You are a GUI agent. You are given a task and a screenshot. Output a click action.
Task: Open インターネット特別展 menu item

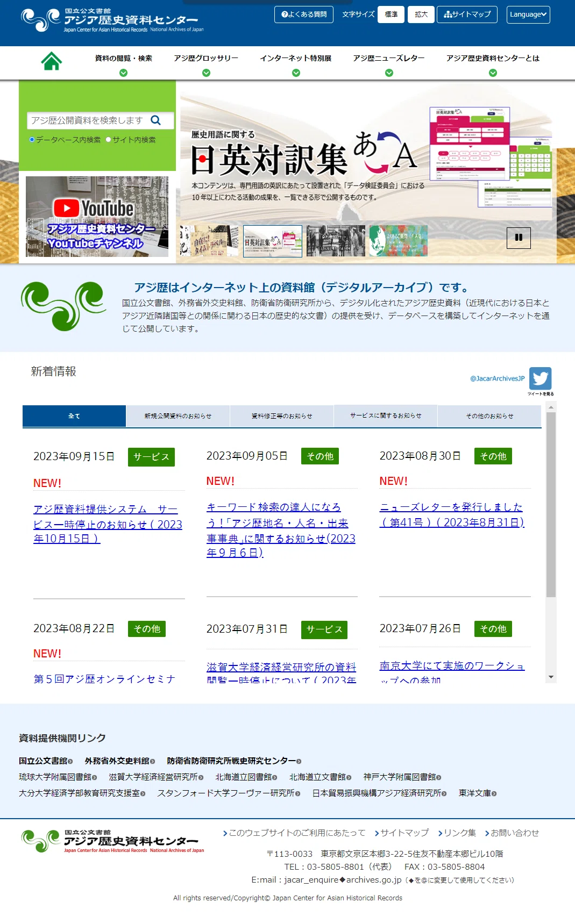click(x=296, y=58)
